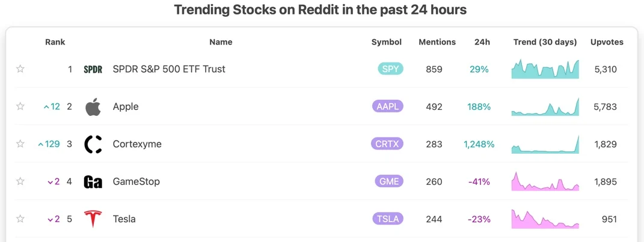Click the Apple logo icon
The width and height of the screenshot is (644, 242).
click(x=93, y=107)
